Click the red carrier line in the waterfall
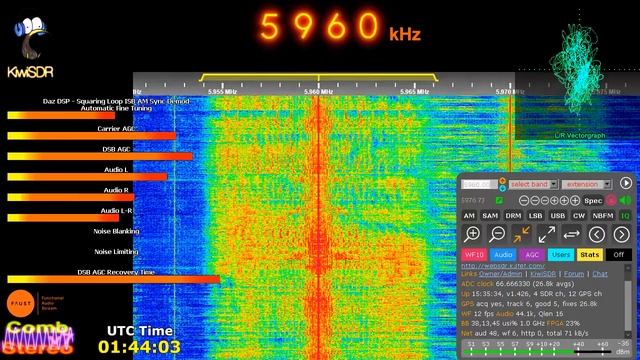 coord(318,228)
